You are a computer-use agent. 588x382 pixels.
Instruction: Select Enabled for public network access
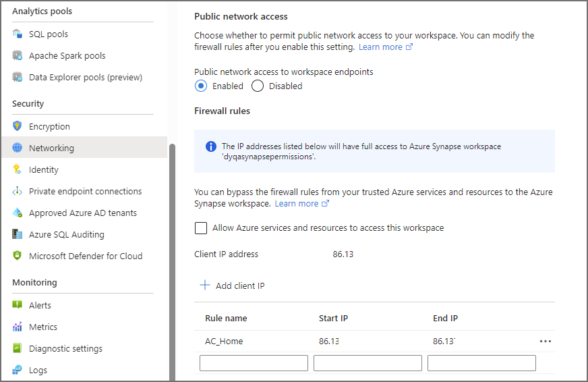click(x=201, y=86)
